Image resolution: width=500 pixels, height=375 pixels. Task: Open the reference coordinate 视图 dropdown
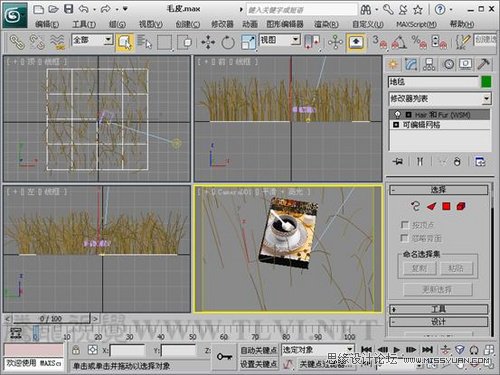click(280, 40)
